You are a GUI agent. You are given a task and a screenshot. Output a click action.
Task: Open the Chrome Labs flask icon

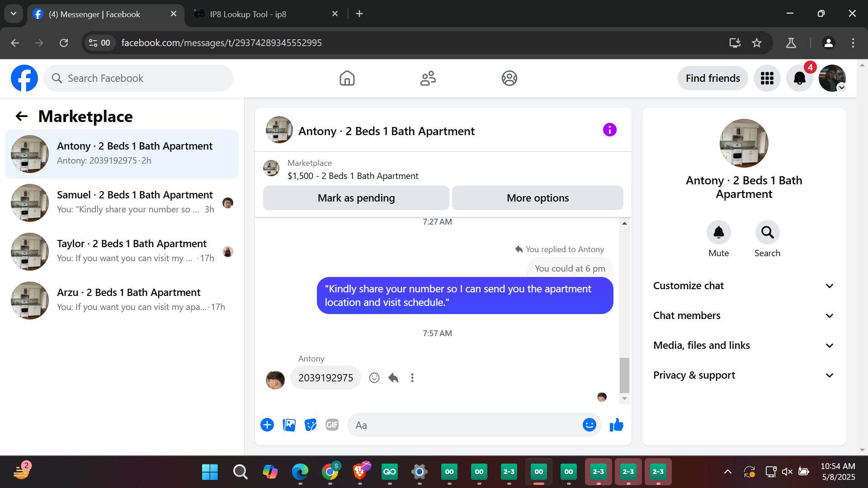point(791,43)
